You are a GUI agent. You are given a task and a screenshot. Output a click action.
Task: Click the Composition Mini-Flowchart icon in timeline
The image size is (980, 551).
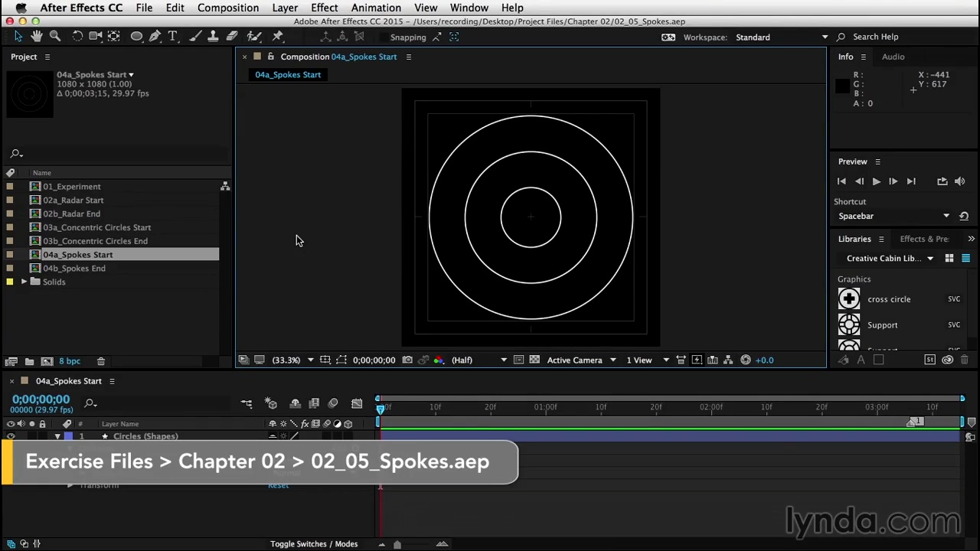click(247, 403)
